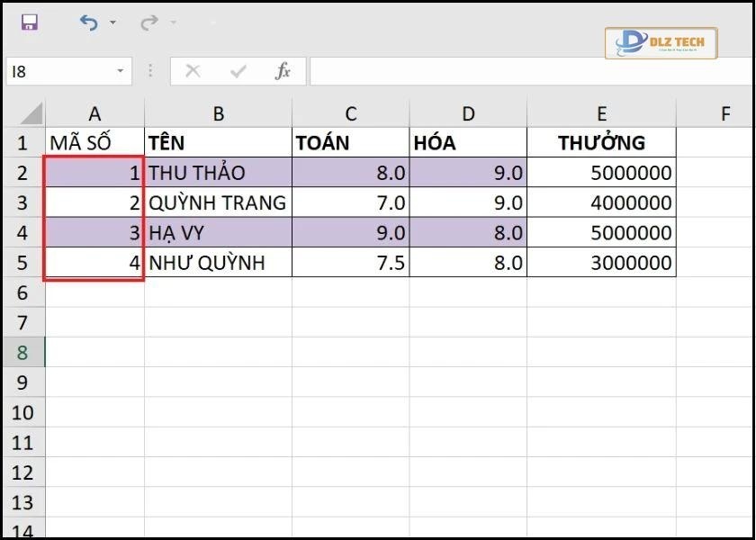756x540 pixels.
Task: Click the Enter checkmark icon near the formula bar
Action: pyautogui.click(x=237, y=71)
